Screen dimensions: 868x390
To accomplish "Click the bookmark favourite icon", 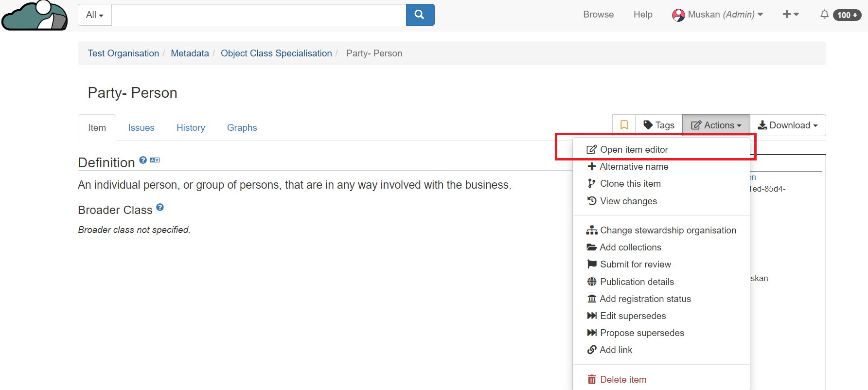I will click(624, 125).
